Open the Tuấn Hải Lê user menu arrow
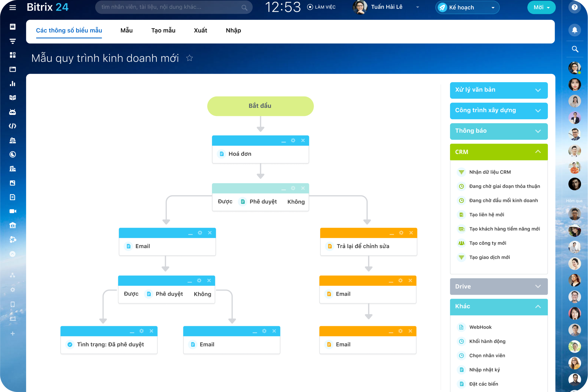The height and width of the screenshot is (392, 588). pyautogui.click(x=418, y=7)
